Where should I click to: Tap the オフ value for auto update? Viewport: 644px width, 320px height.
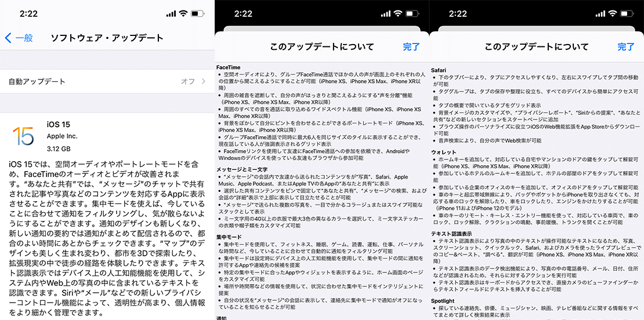(x=188, y=81)
